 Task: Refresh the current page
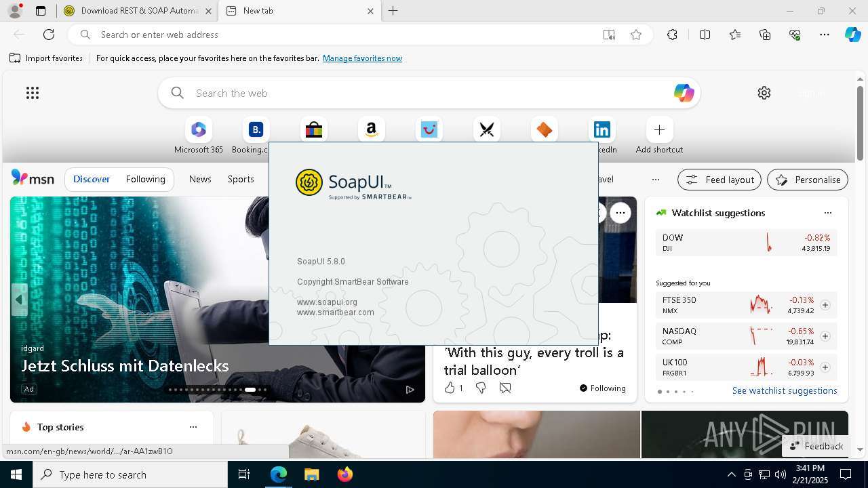tap(49, 35)
